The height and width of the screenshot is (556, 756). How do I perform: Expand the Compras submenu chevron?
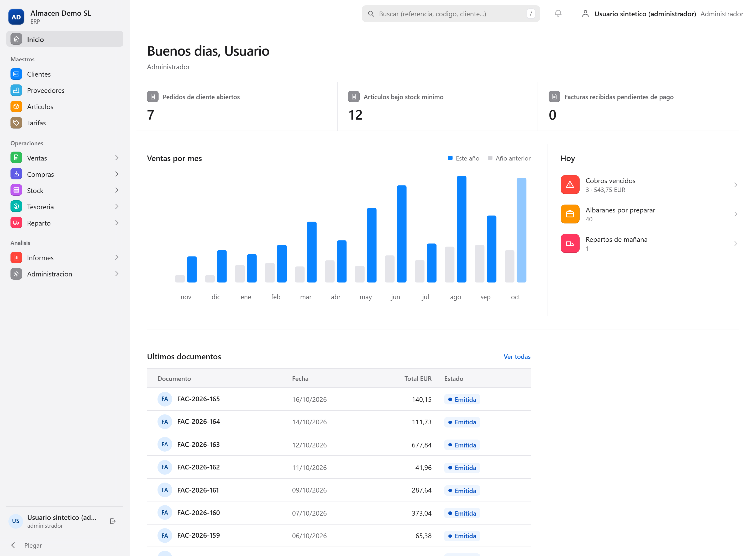[x=117, y=174]
